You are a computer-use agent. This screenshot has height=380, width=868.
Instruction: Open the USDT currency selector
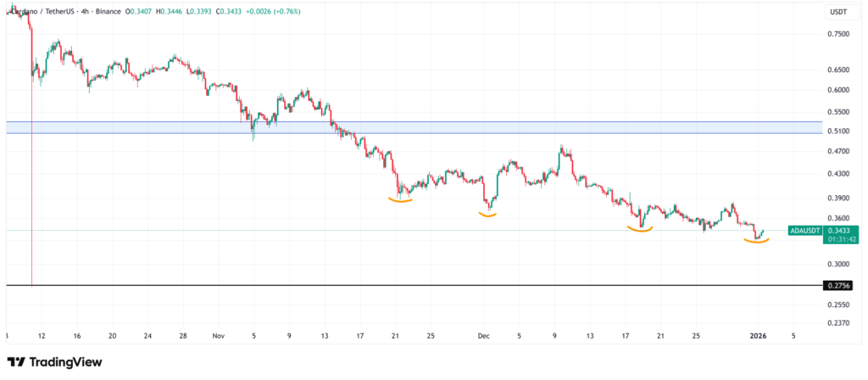tap(837, 12)
